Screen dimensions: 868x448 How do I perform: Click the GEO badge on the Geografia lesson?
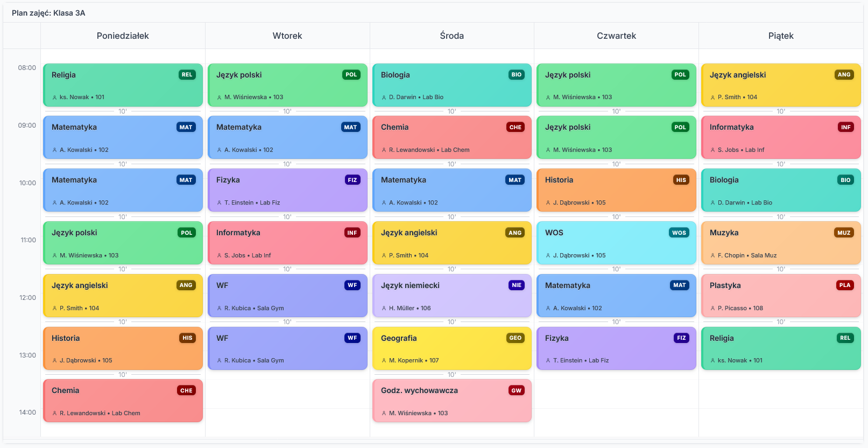(x=515, y=338)
